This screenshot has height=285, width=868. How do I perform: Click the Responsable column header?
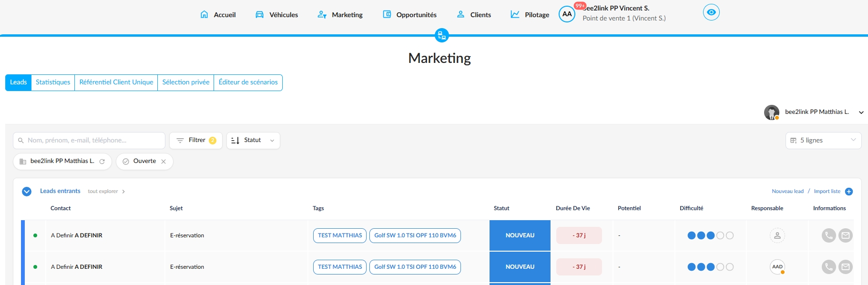tap(767, 208)
